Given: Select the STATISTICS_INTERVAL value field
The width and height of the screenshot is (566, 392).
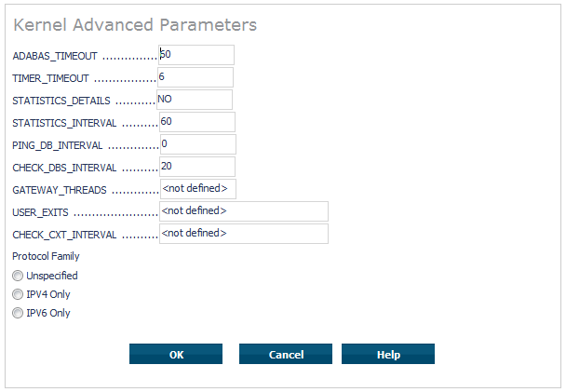Looking at the screenshot, I should (x=196, y=122).
